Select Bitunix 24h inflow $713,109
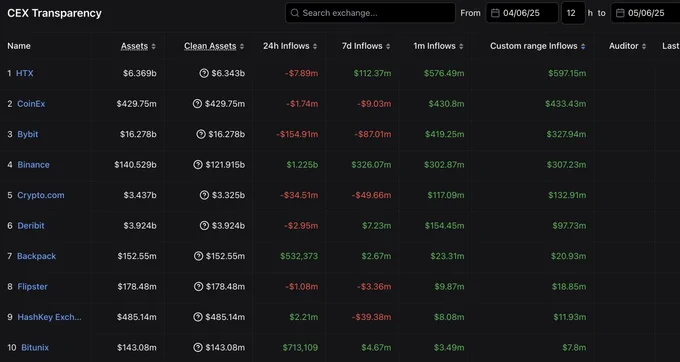The width and height of the screenshot is (680, 362). (x=301, y=348)
